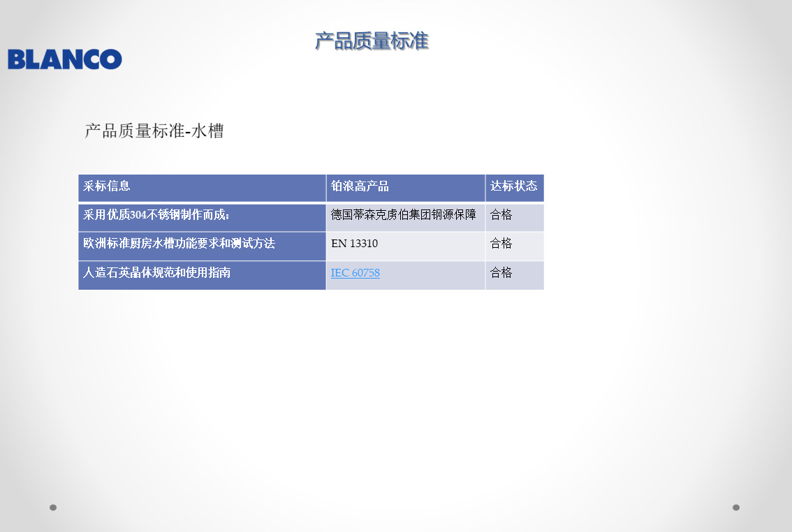792x532 pixels.
Task: Click the 采标信息 header cell
Action: tap(202, 189)
